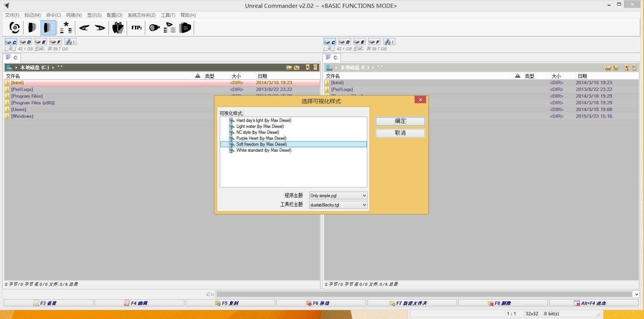The height and width of the screenshot is (319, 644).
Task: Click the F5 复制 button
Action: (230, 303)
